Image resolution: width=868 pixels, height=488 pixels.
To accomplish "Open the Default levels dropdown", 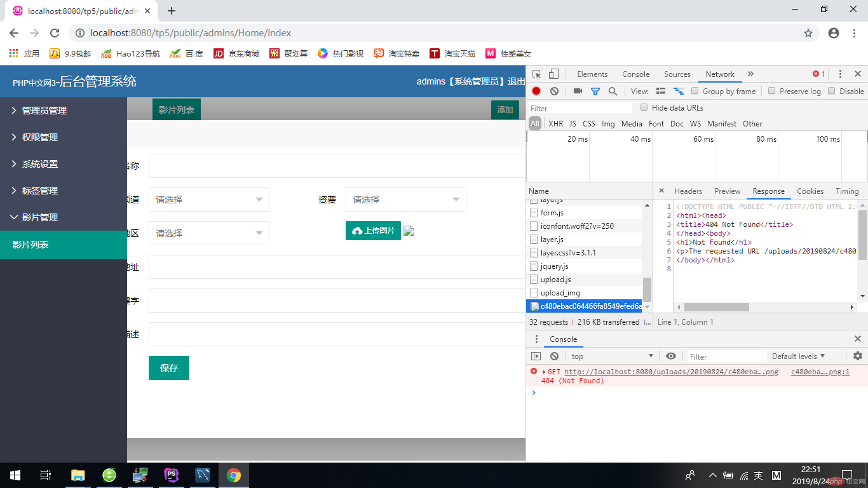I will [798, 356].
